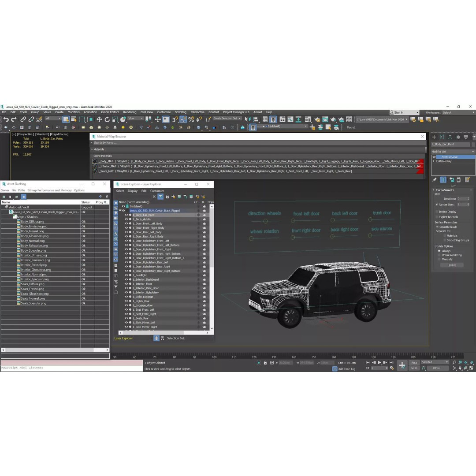Toggle TurboSmooth modifier eye icon

click(434, 157)
